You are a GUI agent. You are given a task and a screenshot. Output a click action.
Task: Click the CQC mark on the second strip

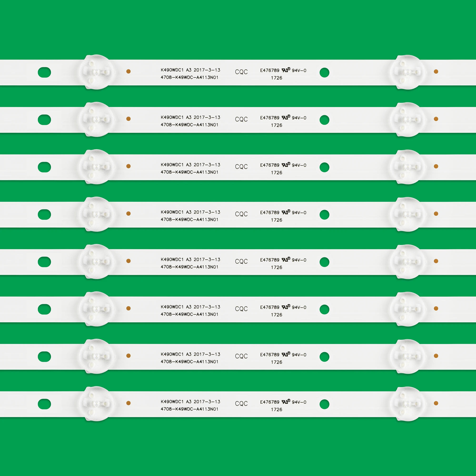point(241,119)
